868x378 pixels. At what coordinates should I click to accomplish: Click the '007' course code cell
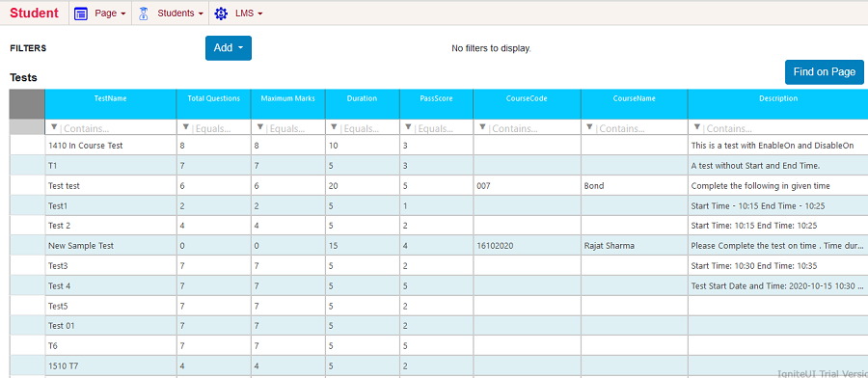pyautogui.click(x=527, y=186)
